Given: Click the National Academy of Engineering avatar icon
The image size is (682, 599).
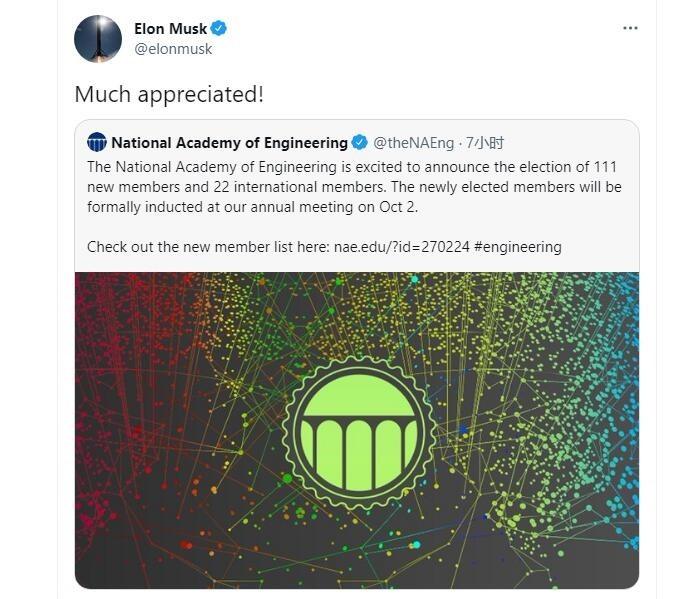Looking at the screenshot, I should [97, 142].
